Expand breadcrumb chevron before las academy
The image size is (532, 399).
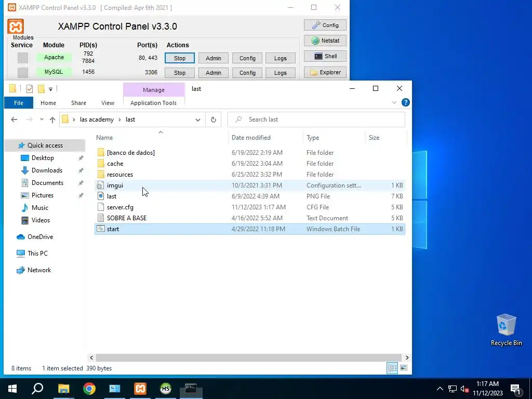[x=74, y=119]
